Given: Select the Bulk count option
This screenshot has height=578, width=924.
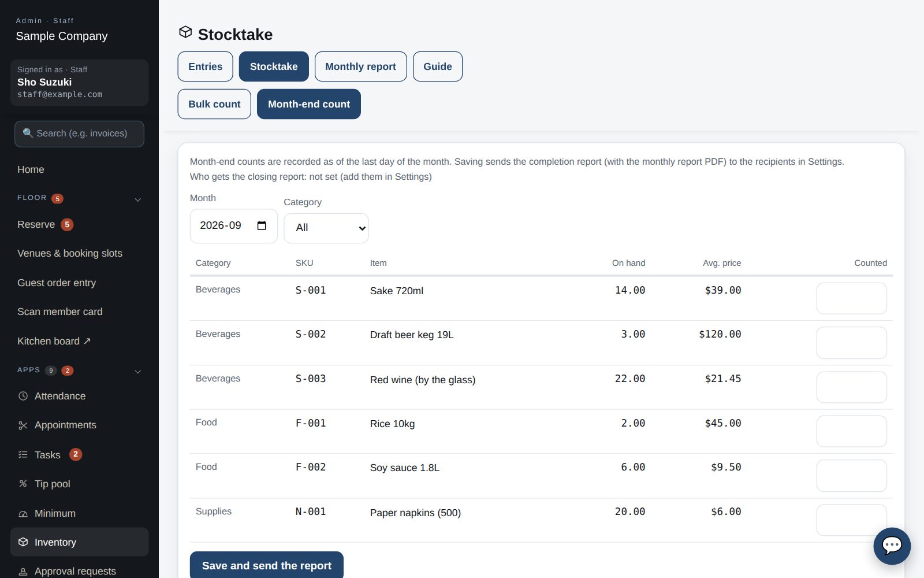Looking at the screenshot, I should point(214,104).
